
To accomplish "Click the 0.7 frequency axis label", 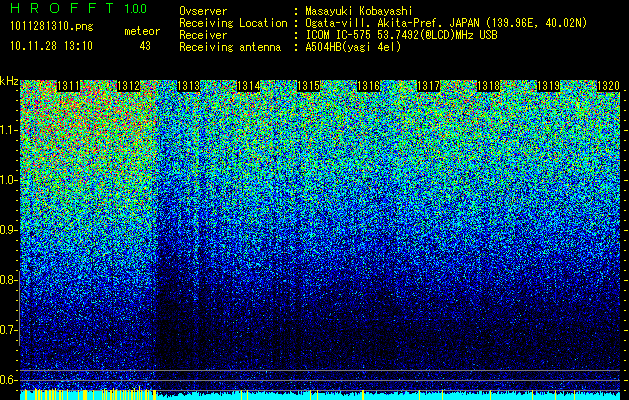I will 8,330.
